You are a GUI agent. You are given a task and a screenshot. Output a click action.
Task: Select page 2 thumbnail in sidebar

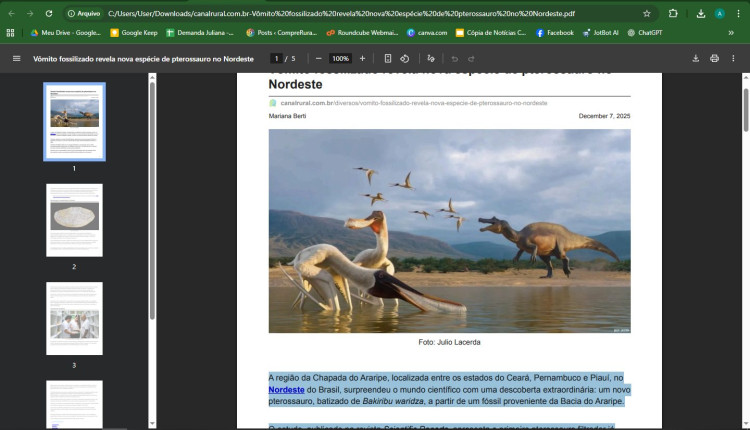pos(74,220)
